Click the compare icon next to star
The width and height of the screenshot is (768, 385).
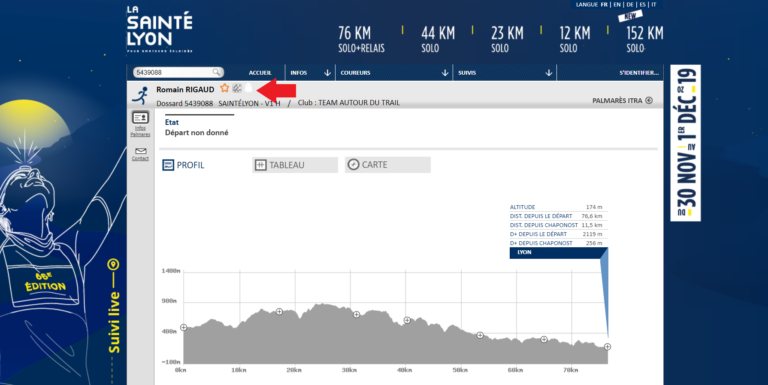tap(237, 88)
